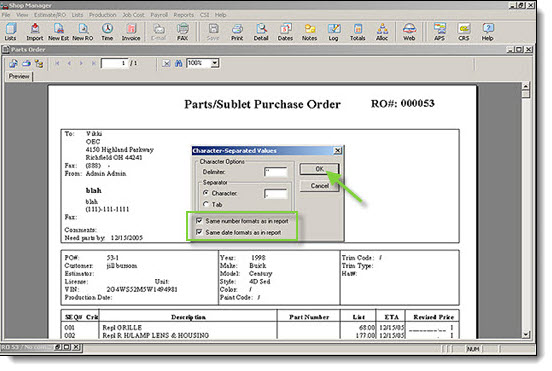Click the FAX toolbar icon
This screenshot has width=552, height=371.
pos(182,32)
